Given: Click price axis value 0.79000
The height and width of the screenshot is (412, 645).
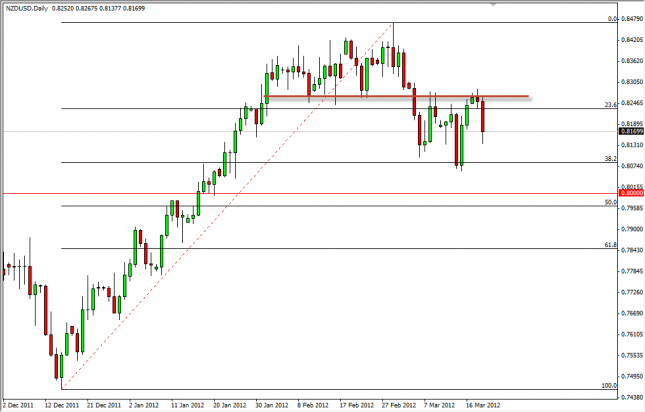Looking at the screenshot, I should 632,229.
